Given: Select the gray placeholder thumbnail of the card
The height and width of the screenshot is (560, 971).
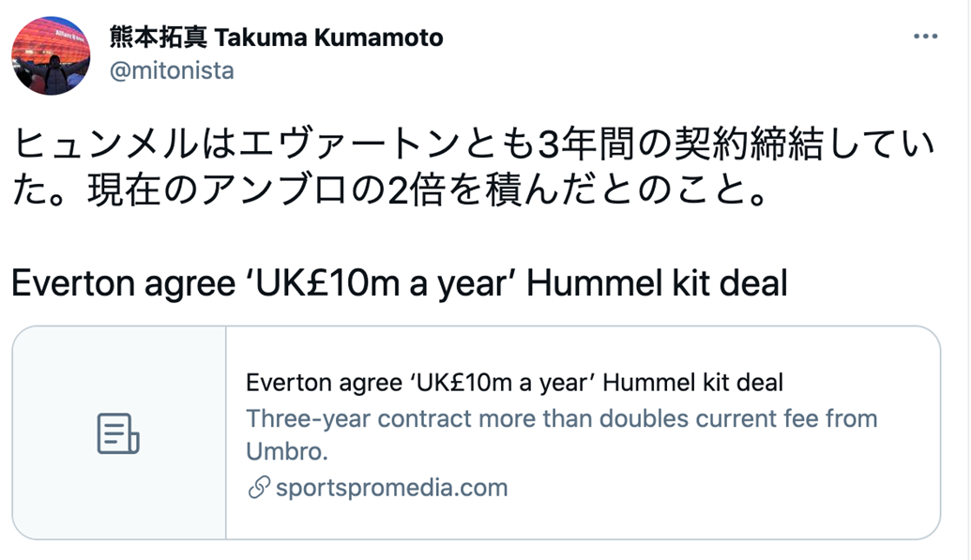Looking at the screenshot, I should click(119, 433).
